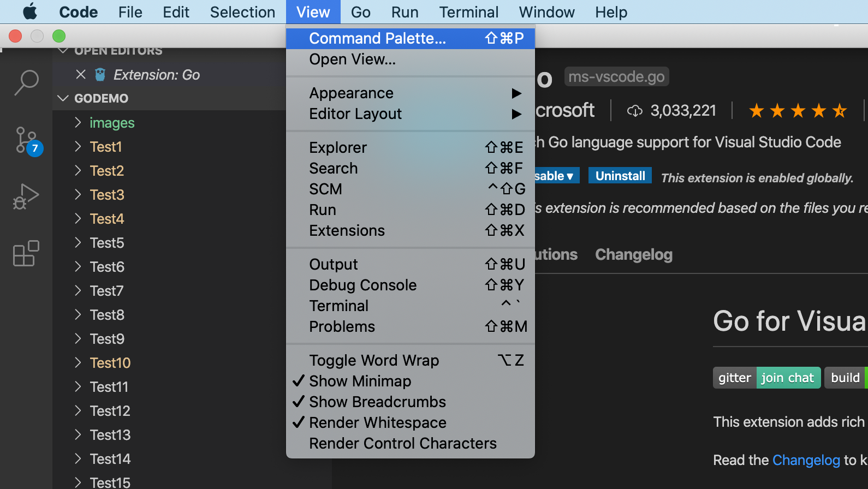Select Command Palette... menu item
This screenshot has height=489, width=868.
411,38
